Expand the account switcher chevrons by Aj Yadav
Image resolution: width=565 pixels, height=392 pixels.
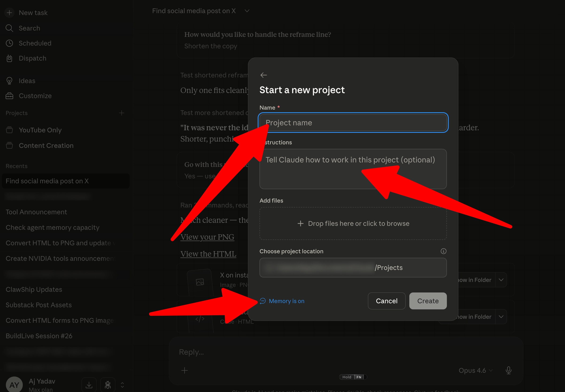[x=122, y=385]
